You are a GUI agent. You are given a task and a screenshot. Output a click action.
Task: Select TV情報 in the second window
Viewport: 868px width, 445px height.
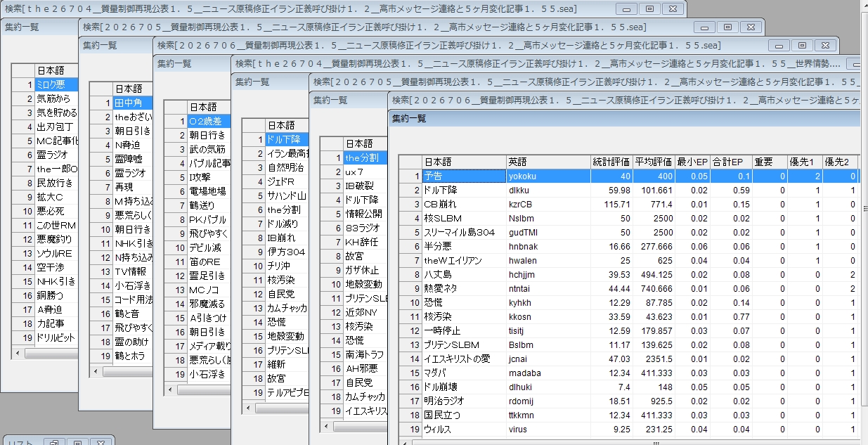133,271
